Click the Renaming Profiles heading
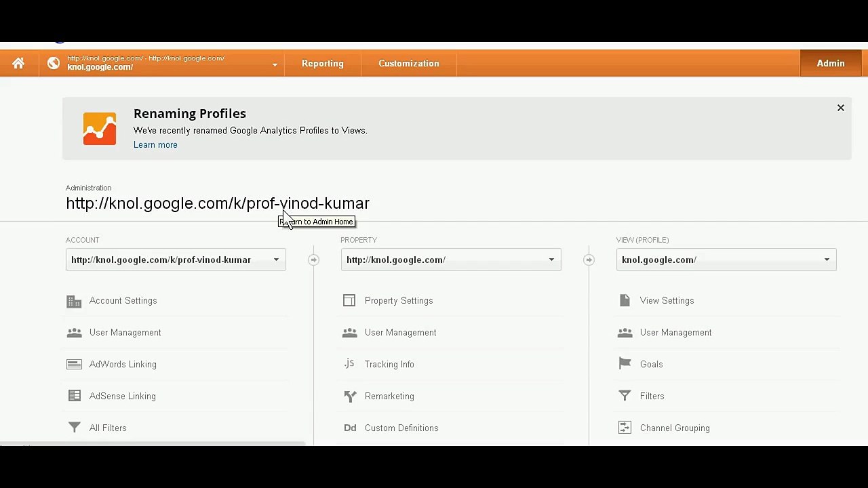 190,114
